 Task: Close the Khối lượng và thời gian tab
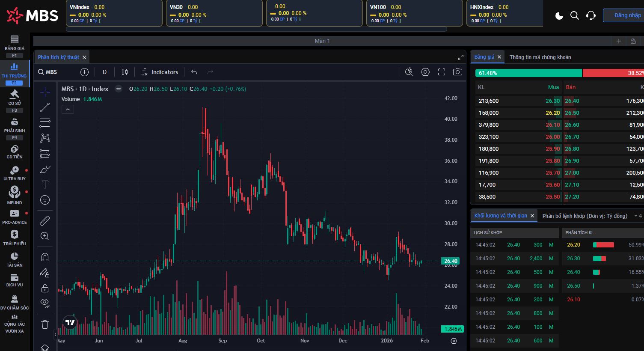(532, 216)
